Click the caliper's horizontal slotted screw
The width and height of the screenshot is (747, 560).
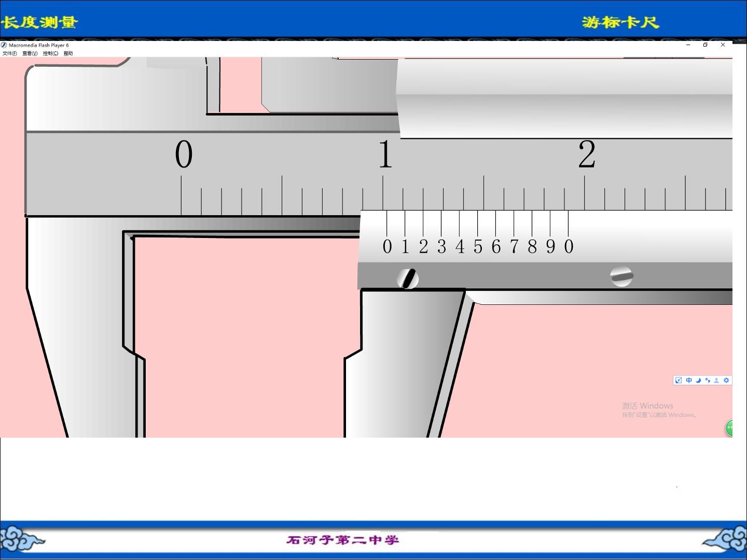[621, 276]
